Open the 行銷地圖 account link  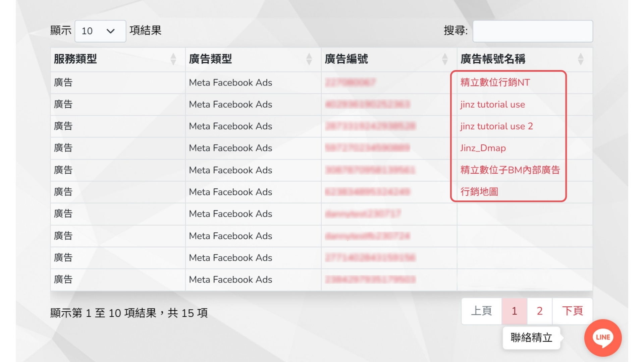479,192
